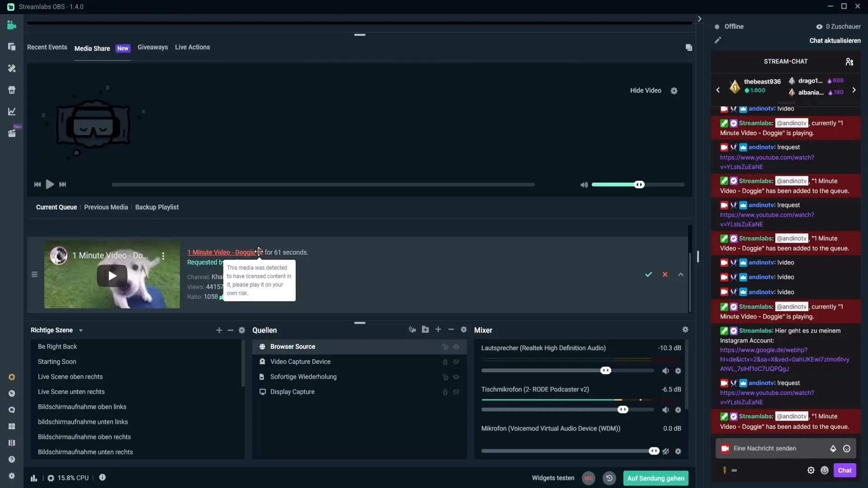Viewport: 868px width, 488px height.
Task: Approve the queued Doggie video
Action: click(x=648, y=274)
